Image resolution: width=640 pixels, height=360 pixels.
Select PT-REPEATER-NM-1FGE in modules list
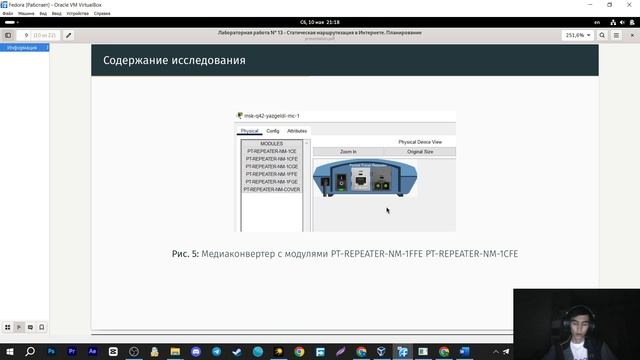tap(272, 182)
